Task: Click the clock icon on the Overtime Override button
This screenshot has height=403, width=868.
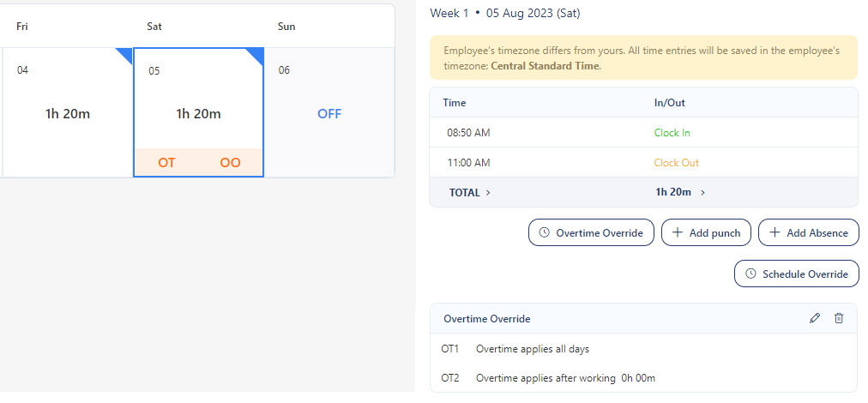Action: tap(544, 233)
